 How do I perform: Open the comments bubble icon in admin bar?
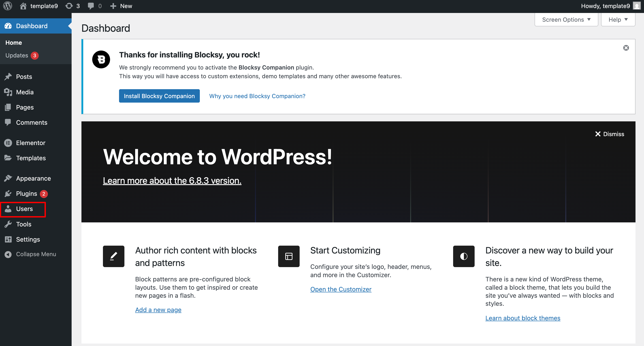coord(91,6)
